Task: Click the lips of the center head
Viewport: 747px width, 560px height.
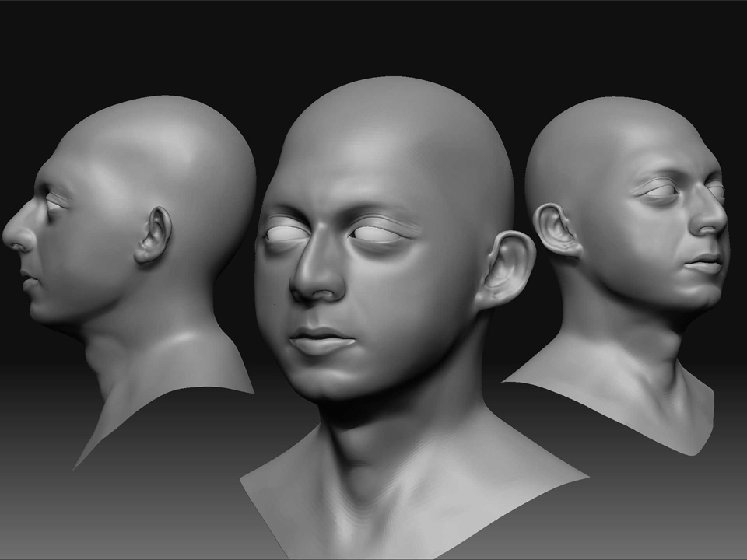Action: coord(321,341)
